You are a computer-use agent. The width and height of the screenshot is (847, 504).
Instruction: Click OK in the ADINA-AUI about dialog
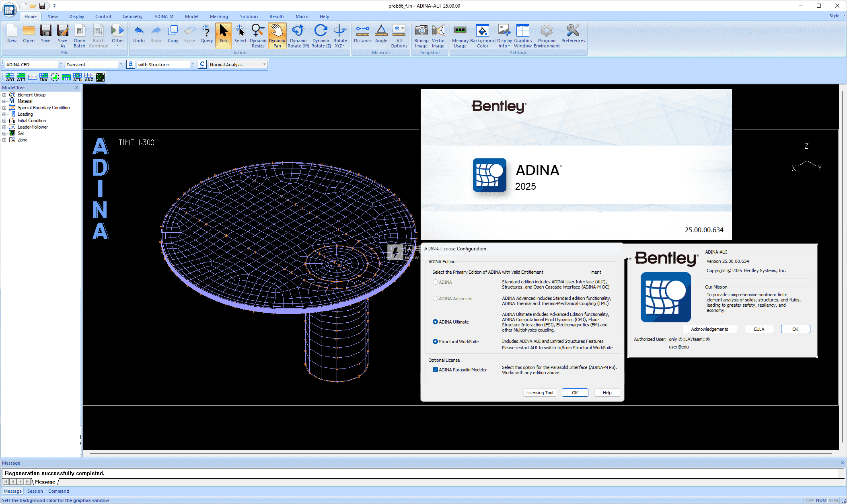(795, 329)
